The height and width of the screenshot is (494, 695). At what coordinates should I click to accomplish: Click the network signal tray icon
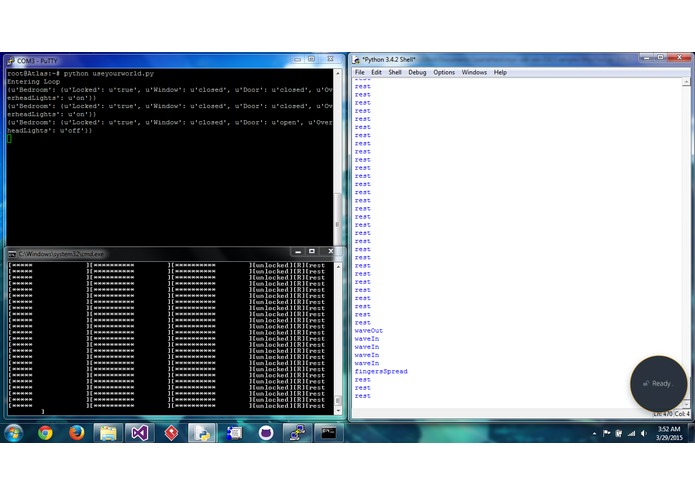631,433
